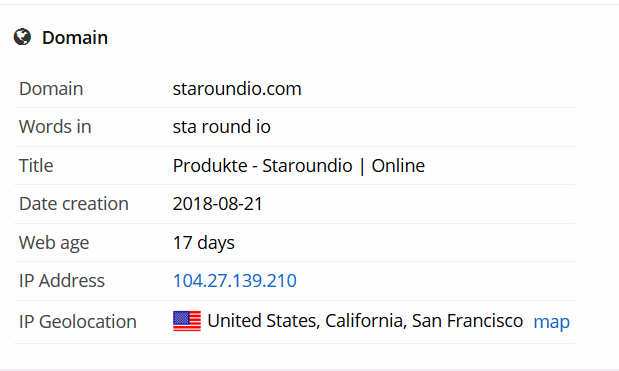Click the 'IP Address' row label
Viewport: 619px width, 371px height.
click(x=62, y=281)
